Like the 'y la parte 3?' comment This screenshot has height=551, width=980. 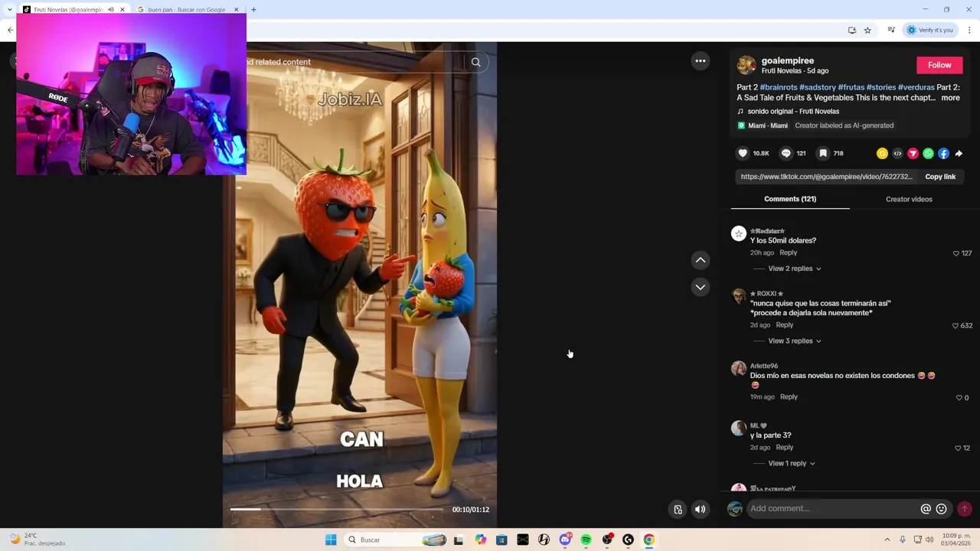click(958, 448)
